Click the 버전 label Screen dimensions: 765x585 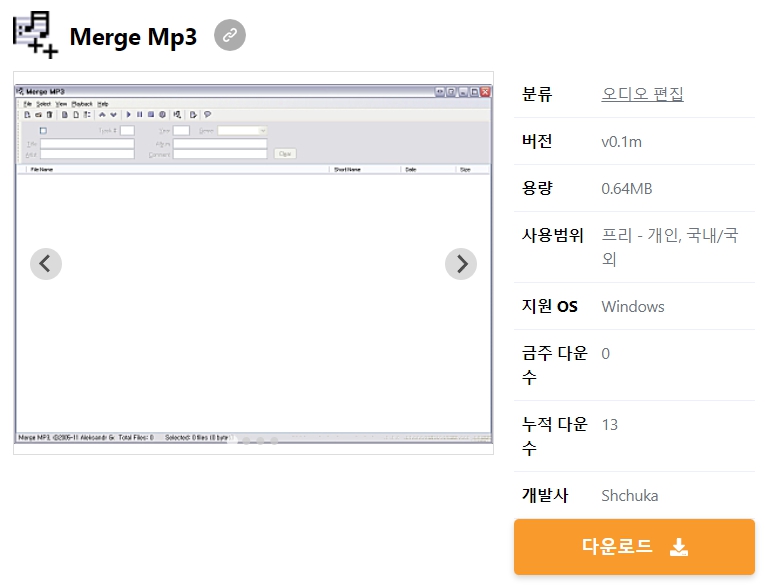tap(537, 141)
